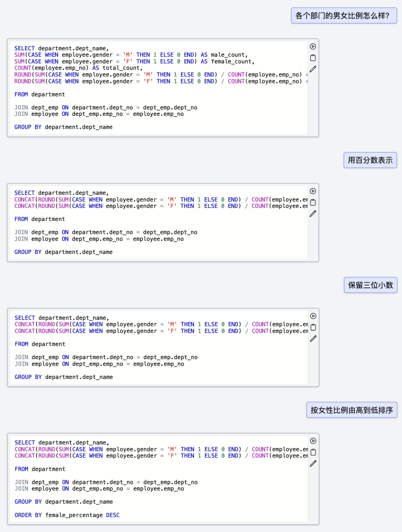Click JOIN dept_emp line in first query
The image size is (402, 532).
point(106,107)
